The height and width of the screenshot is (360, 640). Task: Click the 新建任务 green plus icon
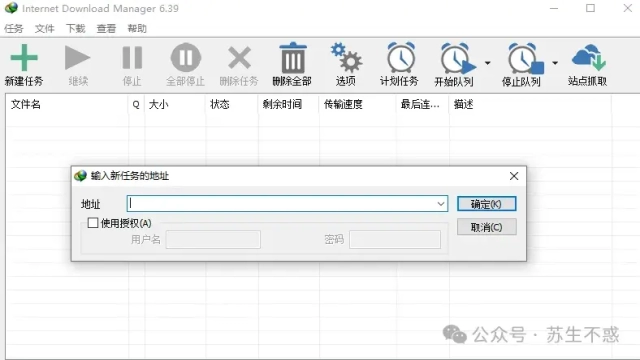[24, 58]
